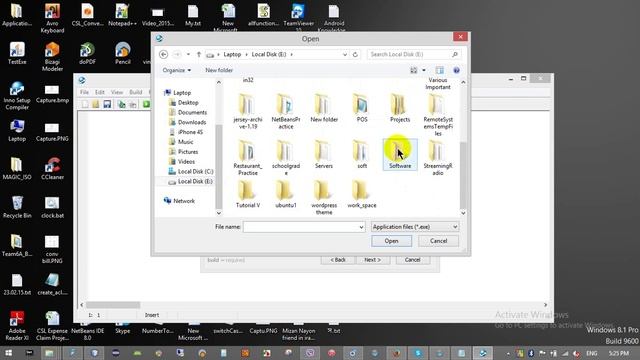Open the Servers folder
Image resolution: width=640 pixels, height=360 pixels.
324,154
